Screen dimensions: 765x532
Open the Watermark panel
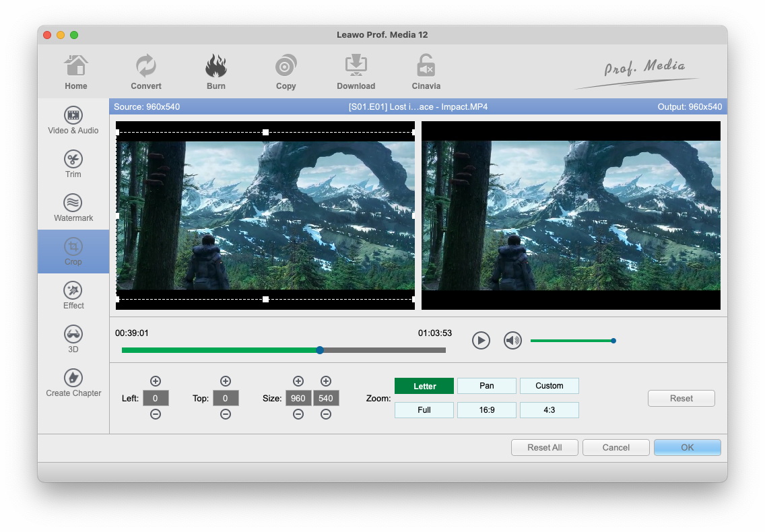click(x=73, y=208)
